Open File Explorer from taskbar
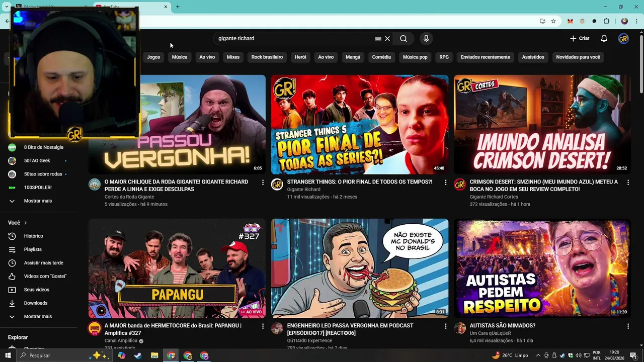 pyautogui.click(x=154, y=355)
